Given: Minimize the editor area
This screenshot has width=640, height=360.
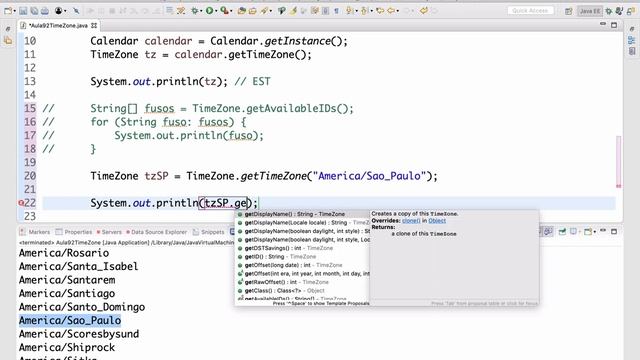Looking at the screenshot, I should tap(603, 25).
